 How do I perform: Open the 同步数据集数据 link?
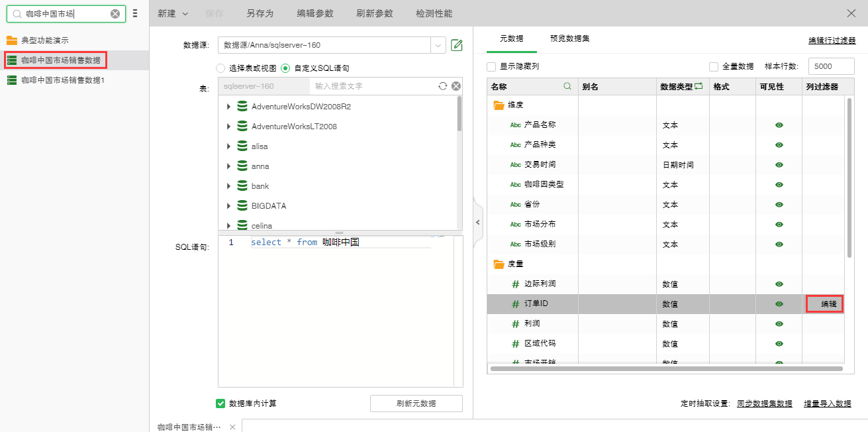tap(764, 404)
